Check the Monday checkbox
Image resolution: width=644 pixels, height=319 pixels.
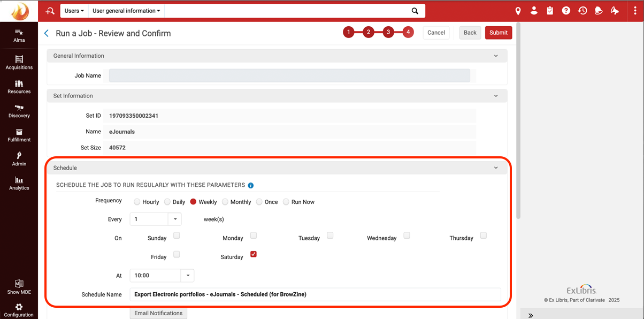click(x=254, y=236)
